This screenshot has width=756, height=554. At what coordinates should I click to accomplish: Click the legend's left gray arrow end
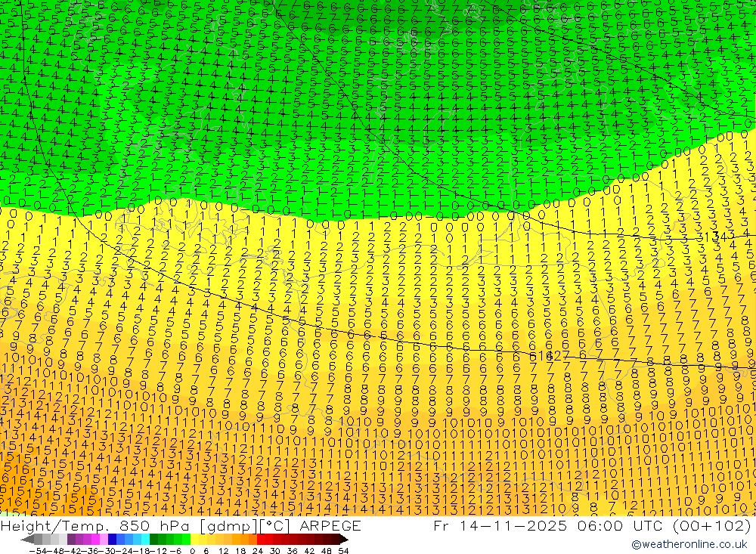[x=27, y=540]
